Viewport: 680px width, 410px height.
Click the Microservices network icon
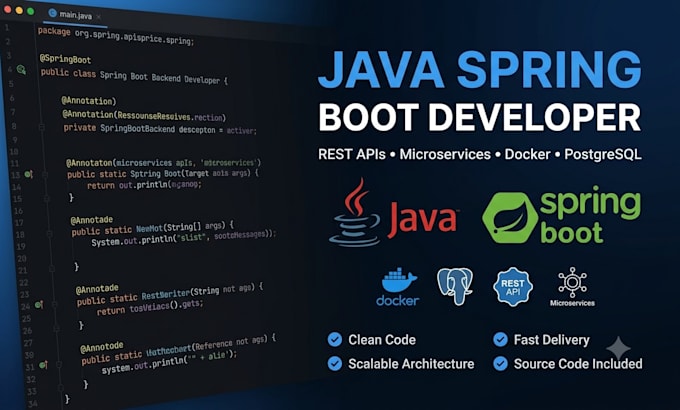572,282
